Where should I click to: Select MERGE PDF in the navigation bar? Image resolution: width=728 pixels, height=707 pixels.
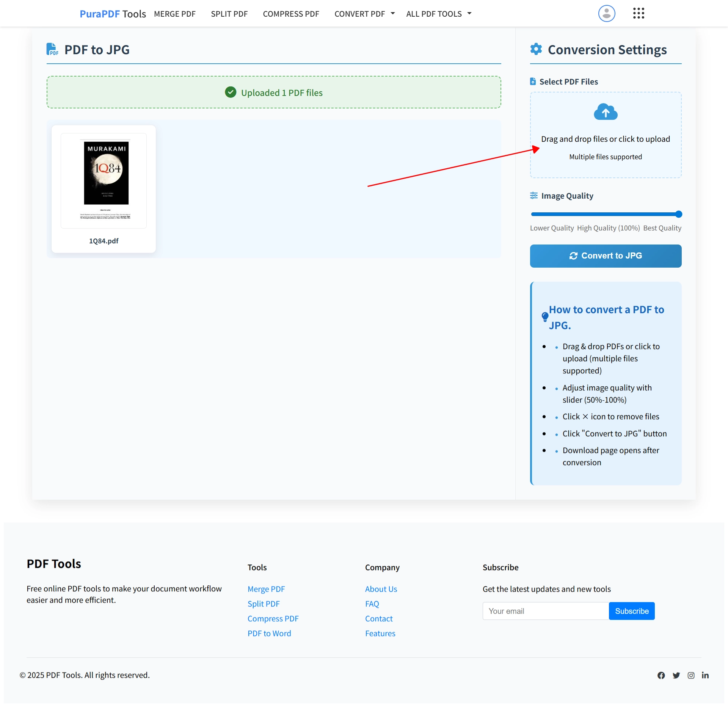point(174,14)
